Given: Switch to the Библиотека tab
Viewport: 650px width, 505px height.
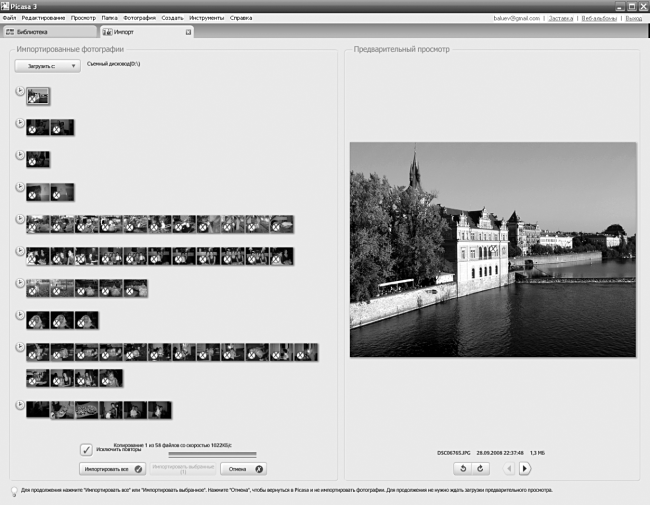Looking at the screenshot, I should [x=49, y=32].
